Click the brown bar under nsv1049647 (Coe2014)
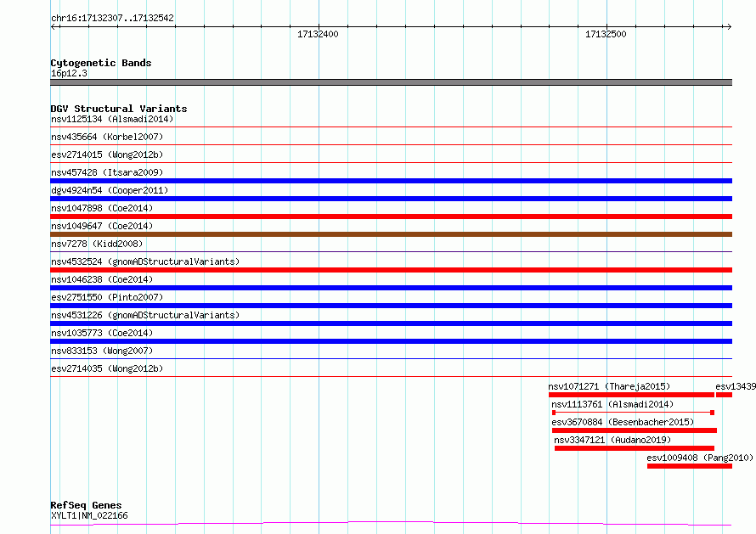Screen dimensions: 756x534 click(391, 234)
